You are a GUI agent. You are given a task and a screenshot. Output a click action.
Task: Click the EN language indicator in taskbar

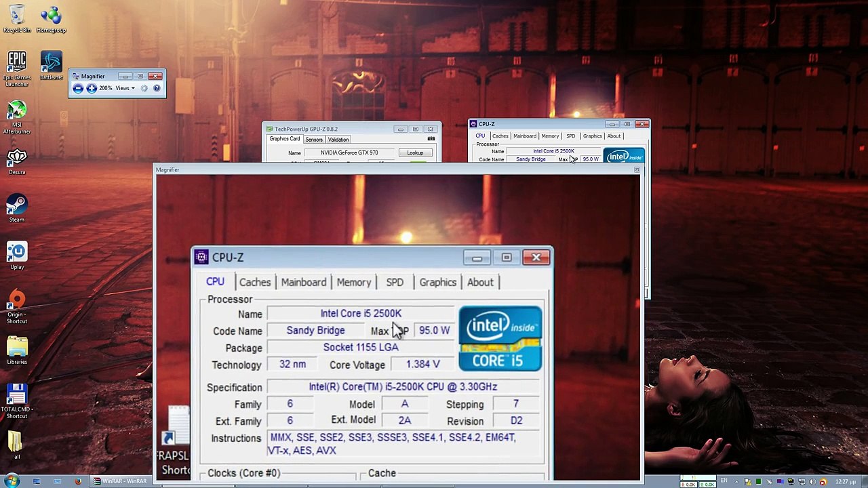[724, 482]
